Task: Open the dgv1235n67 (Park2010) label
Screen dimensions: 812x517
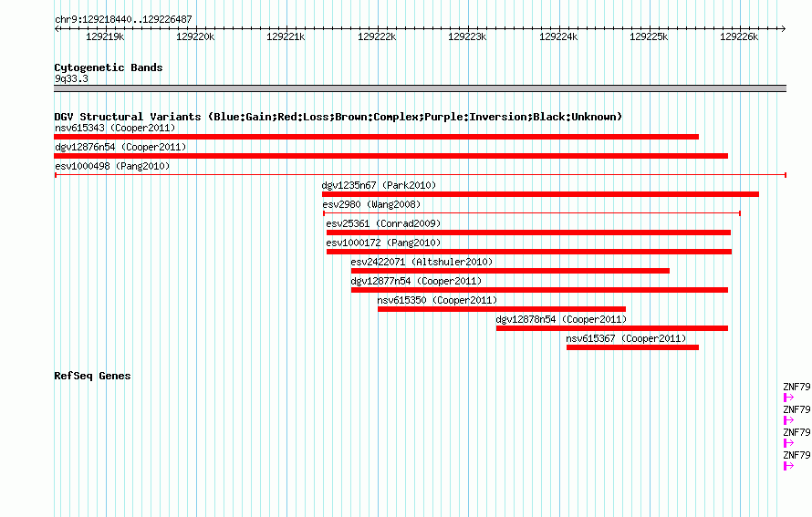Action: click(379, 185)
